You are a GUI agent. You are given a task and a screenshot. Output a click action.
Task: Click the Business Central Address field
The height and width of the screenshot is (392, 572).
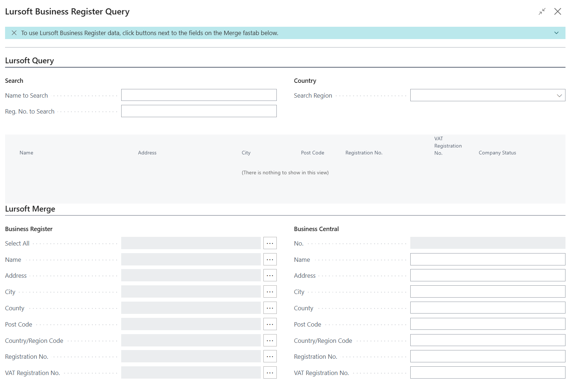pyautogui.click(x=488, y=275)
